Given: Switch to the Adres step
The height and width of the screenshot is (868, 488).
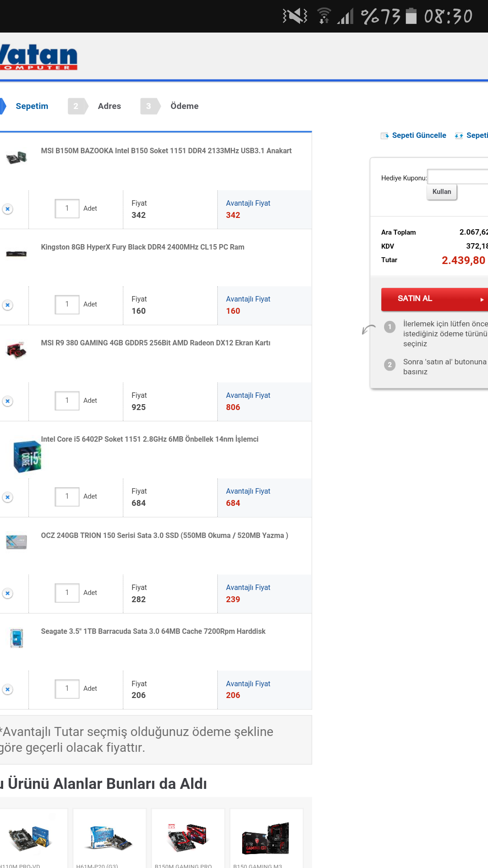Looking at the screenshot, I should [x=109, y=106].
